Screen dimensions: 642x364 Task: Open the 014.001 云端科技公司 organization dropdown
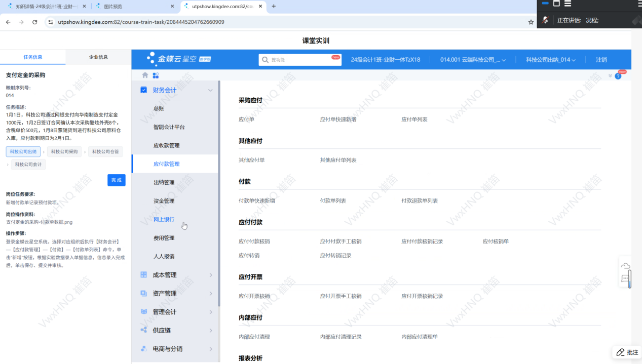click(473, 60)
